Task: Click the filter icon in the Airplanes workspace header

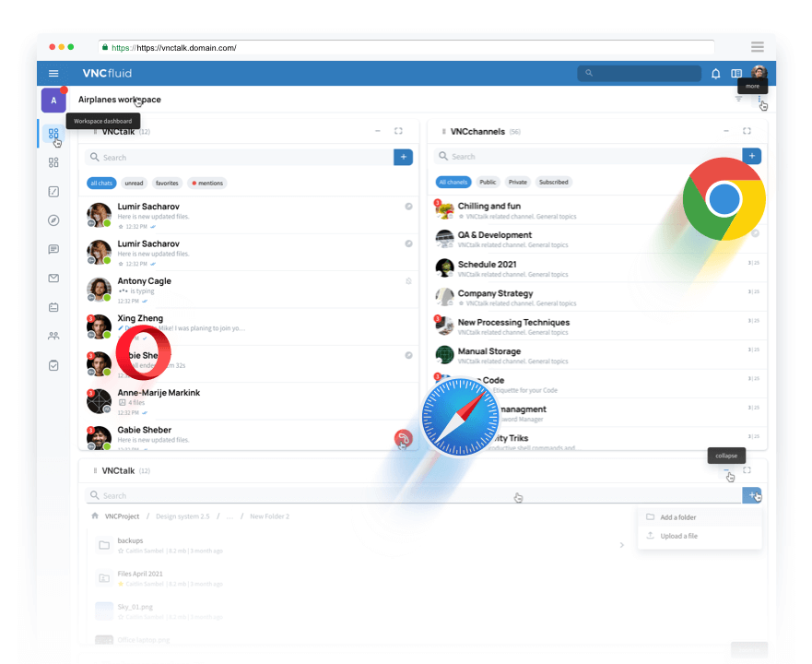Action: (x=738, y=99)
